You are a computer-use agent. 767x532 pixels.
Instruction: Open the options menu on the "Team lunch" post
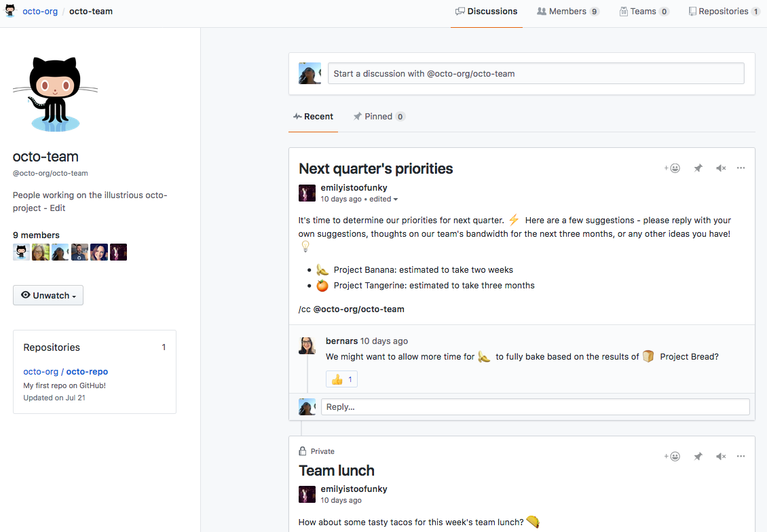pos(741,456)
